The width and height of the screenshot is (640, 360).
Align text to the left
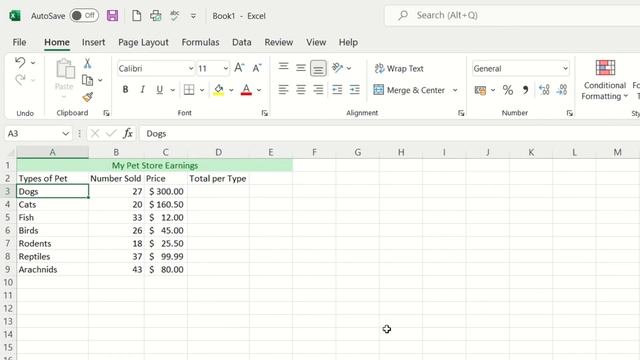click(283, 89)
